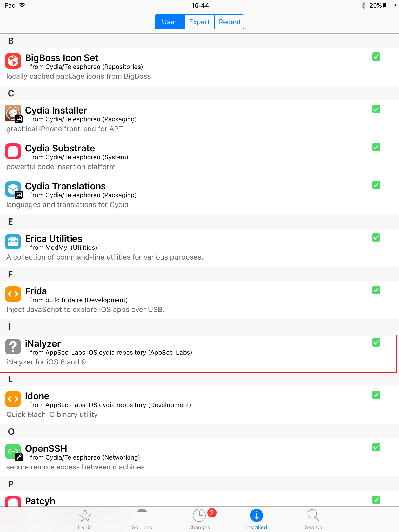This screenshot has height=532, width=399.
Task: Go to the Sources tab
Action: (x=142, y=519)
